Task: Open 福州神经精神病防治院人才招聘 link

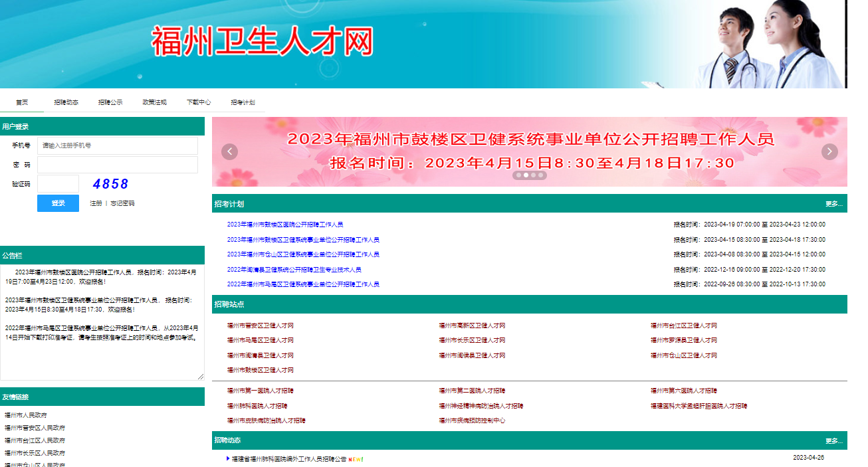Action: (481, 406)
